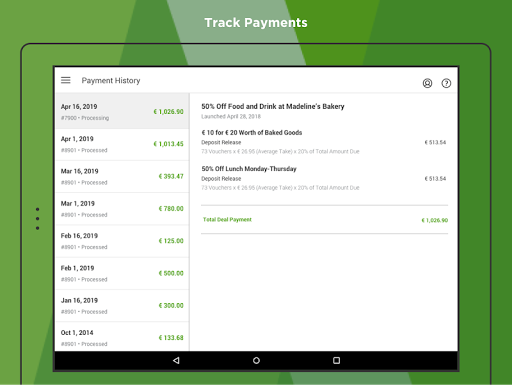Tap the Android recent apps square button
This screenshot has width=512, height=385.
[x=336, y=360]
